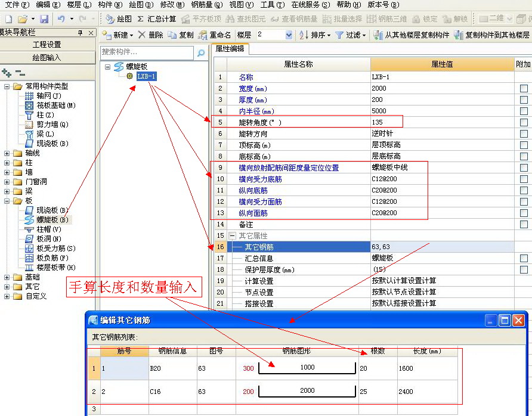
Task: Expand the 墙 folder
Action: click(7, 172)
